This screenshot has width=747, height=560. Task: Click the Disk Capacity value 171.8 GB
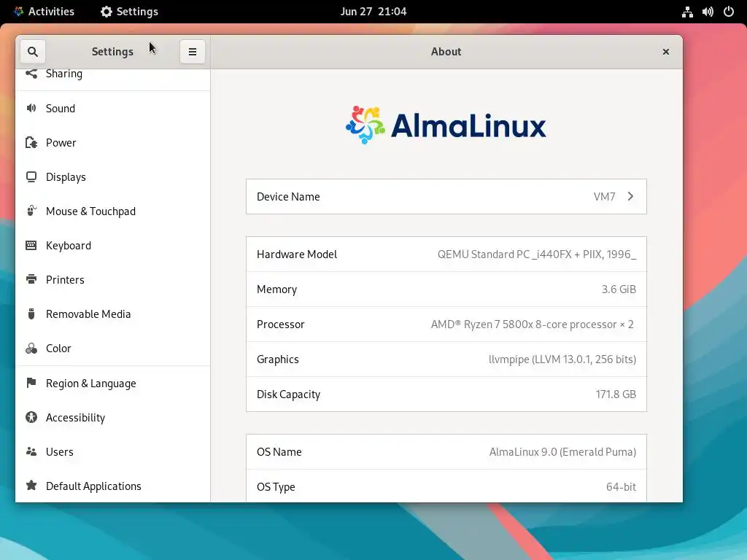[x=616, y=394]
